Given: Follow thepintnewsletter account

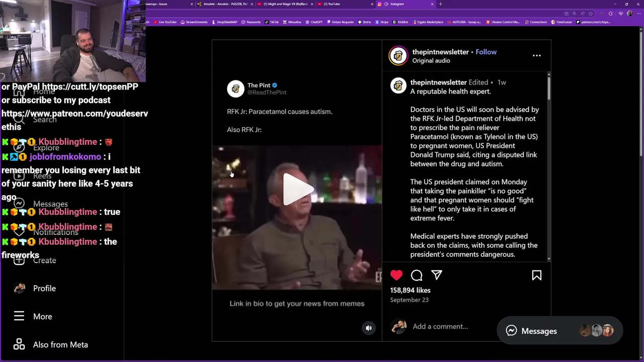Looking at the screenshot, I should [486, 52].
